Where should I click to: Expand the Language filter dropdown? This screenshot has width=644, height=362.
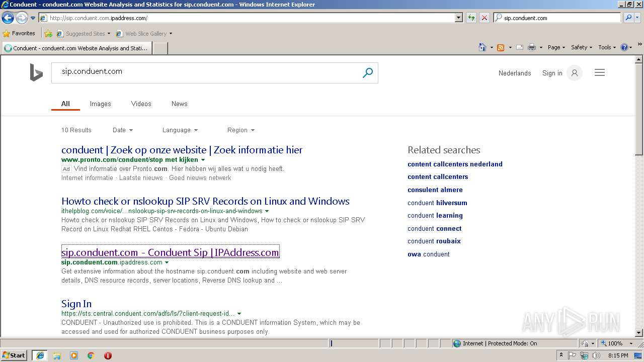pos(180,130)
